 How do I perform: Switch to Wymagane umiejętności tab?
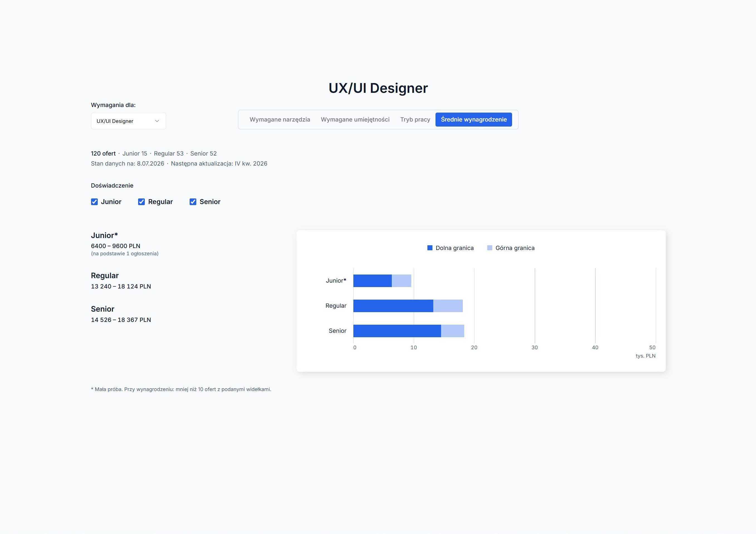[x=355, y=119]
